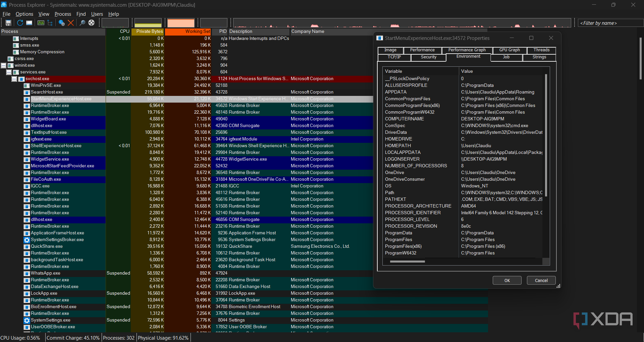Click the Filter by name search field
Viewport: 644px width, 342px height.
(x=610, y=23)
